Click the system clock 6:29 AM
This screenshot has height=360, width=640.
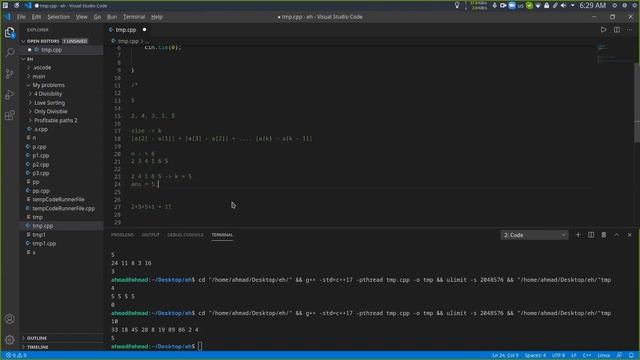coord(593,5)
